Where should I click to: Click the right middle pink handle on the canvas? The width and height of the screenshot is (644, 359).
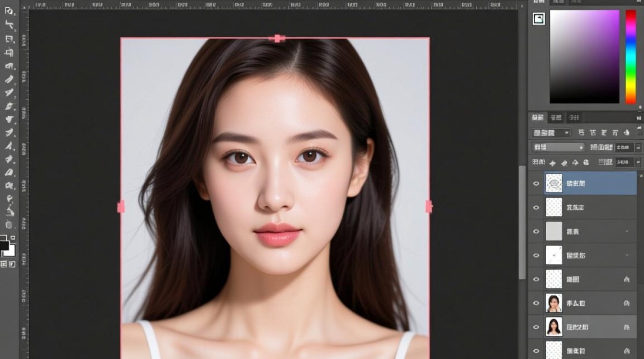click(x=429, y=207)
